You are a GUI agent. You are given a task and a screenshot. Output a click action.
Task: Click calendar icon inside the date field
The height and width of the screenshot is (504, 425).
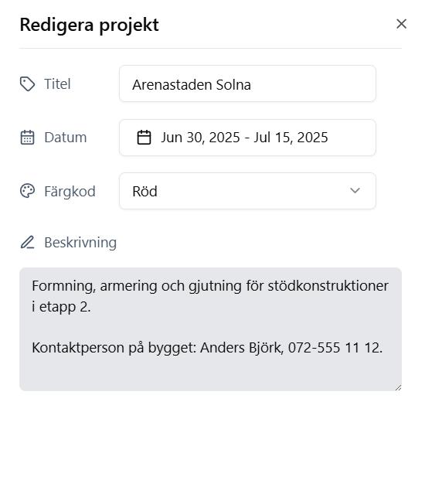[x=144, y=138]
